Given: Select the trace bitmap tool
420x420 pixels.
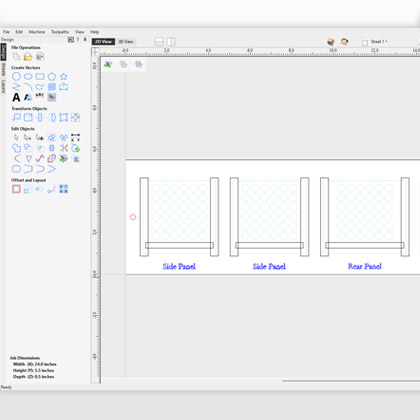Looking at the screenshot, I should tap(52, 97).
